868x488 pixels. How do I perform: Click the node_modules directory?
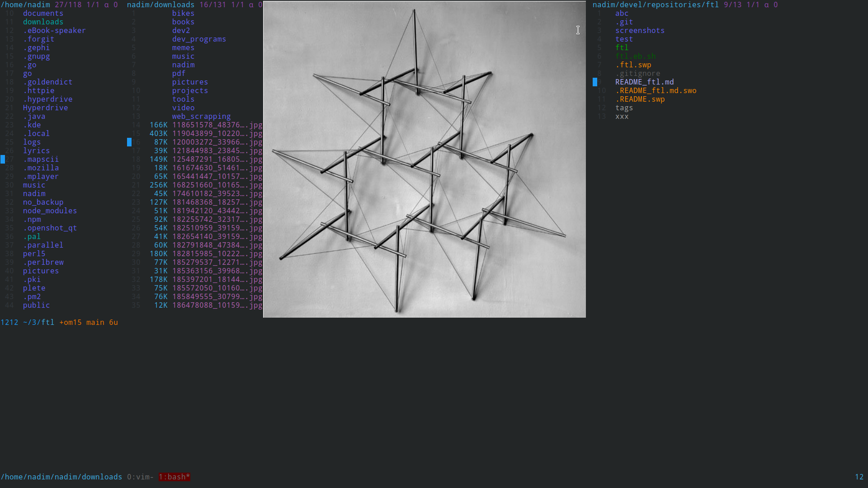[x=50, y=211]
